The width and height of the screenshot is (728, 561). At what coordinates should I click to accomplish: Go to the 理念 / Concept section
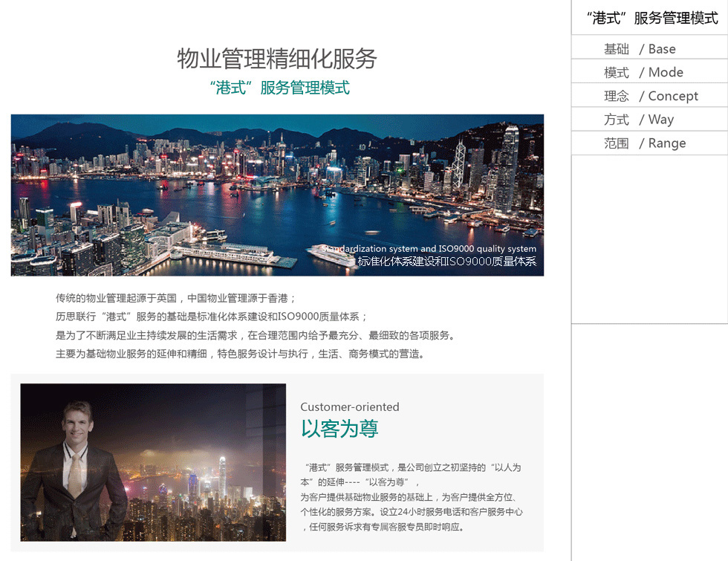pyautogui.click(x=649, y=96)
